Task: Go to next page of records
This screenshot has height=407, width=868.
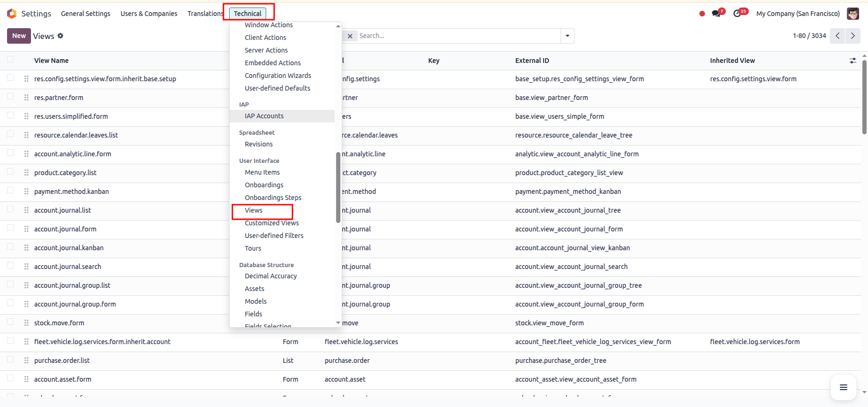Action: (853, 36)
